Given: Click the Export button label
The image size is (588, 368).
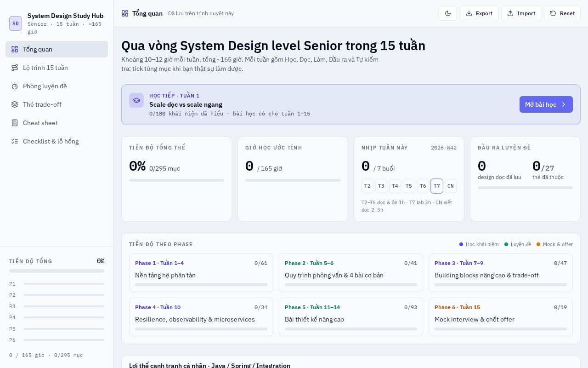Looking at the screenshot, I should point(484,13).
